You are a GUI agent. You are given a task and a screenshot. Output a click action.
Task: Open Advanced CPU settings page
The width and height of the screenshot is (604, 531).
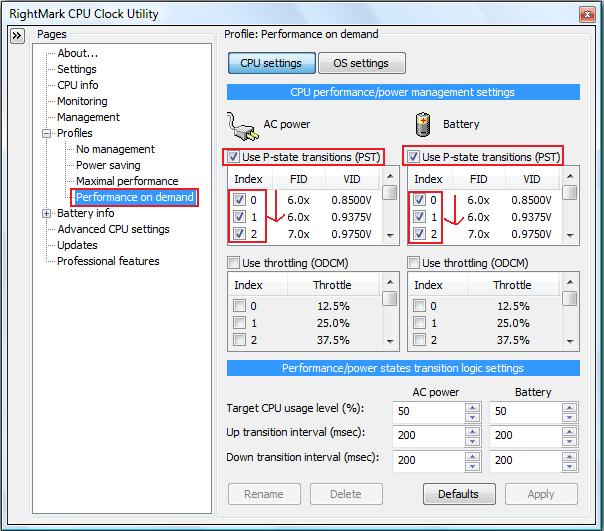[x=113, y=229]
